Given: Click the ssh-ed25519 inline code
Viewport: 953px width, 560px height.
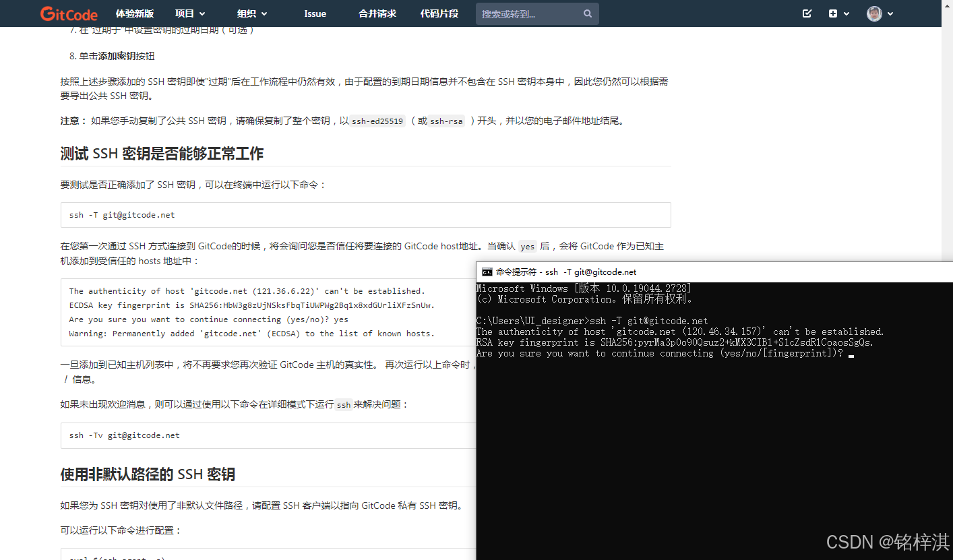Looking at the screenshot, I should pyautogui.click(x=377, y=121).
